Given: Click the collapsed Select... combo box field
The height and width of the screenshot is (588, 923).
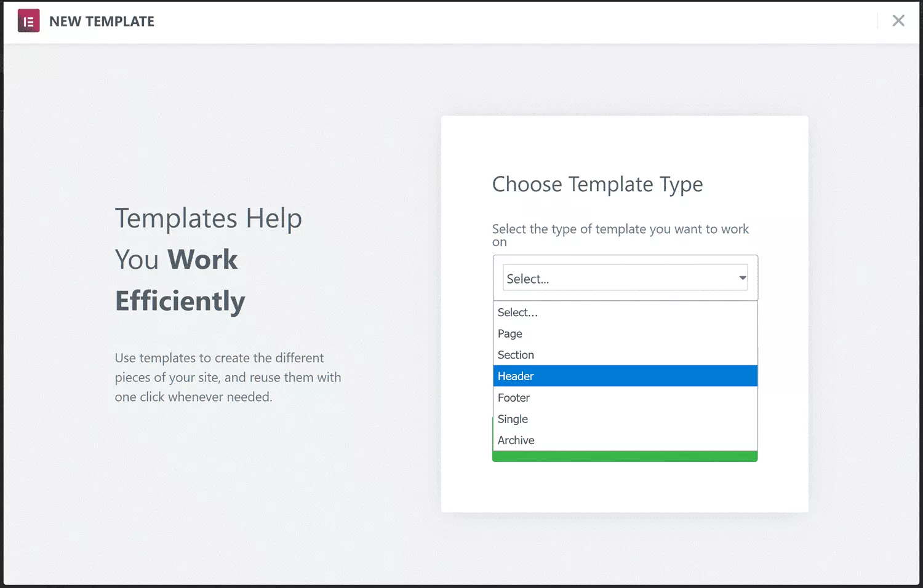Looking at the screenshot, I should click(615, 279).
